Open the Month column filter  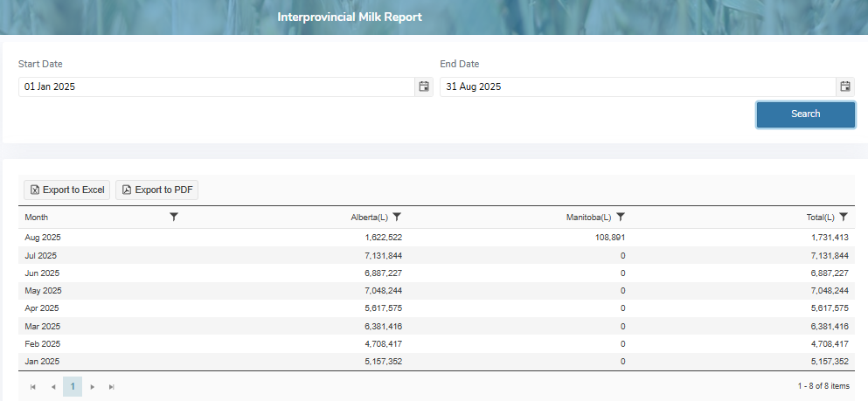pos(174,217)
